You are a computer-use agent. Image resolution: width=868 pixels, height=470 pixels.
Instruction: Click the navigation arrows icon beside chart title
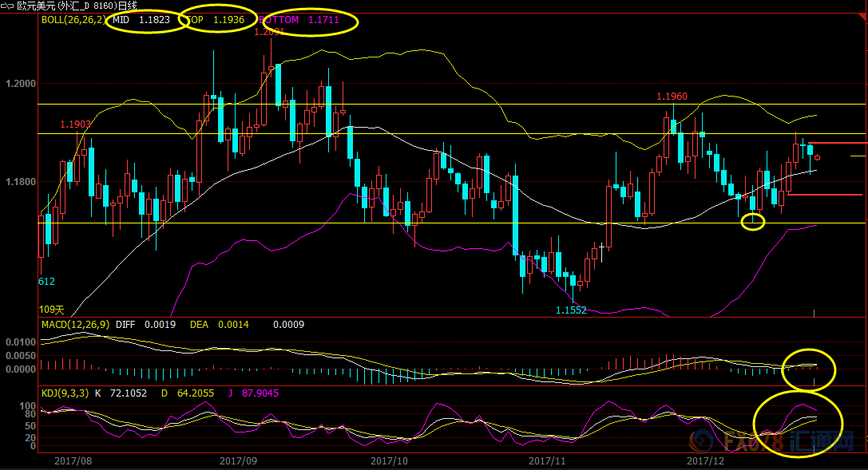(x=8, y=6)
